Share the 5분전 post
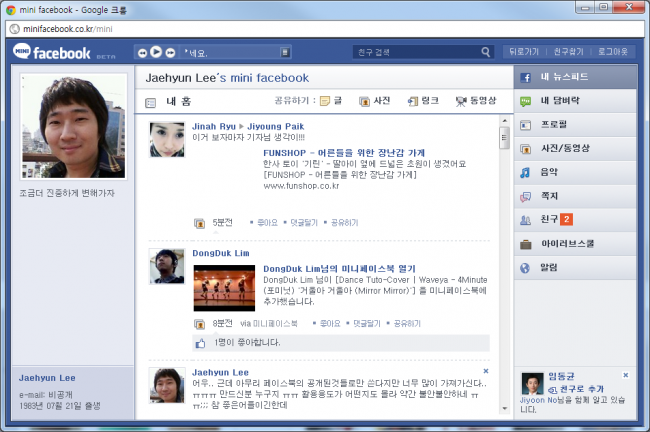 coord(344,223)
